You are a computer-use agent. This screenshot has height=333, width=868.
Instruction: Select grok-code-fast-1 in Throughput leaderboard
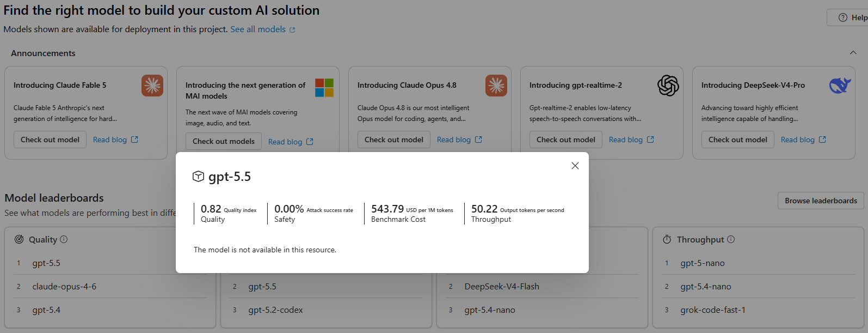click(x=713, y=310)
